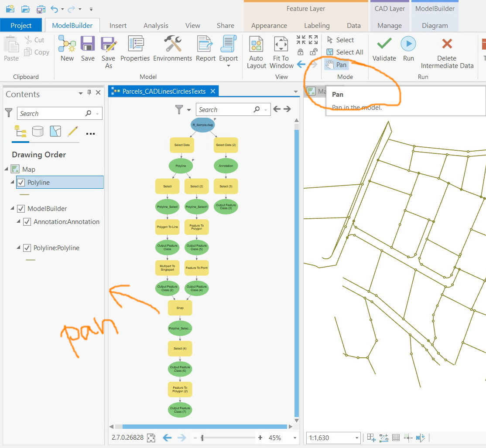Switch to the Insert ribbon tab
This screenshot has width=486, height=448.
[x=118, y=25]
